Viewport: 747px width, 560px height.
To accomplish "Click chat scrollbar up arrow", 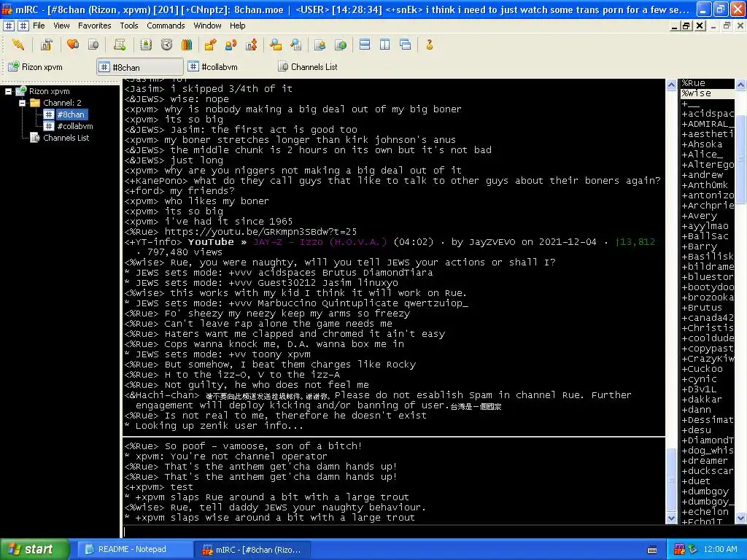I will 671,85.
